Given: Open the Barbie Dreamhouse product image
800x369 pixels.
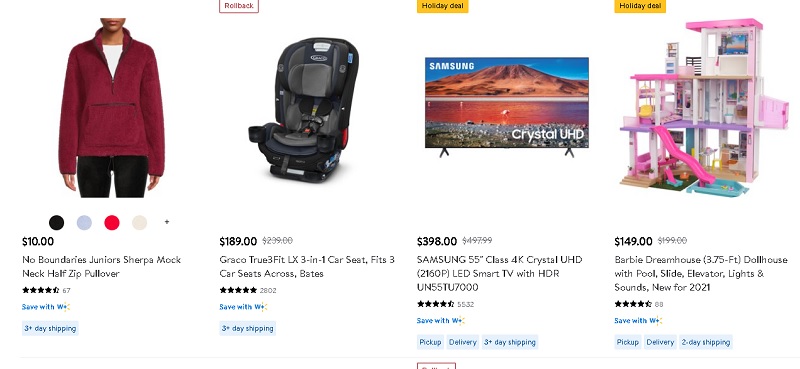Looking at the screenshot, I should (x=704, y=108).
